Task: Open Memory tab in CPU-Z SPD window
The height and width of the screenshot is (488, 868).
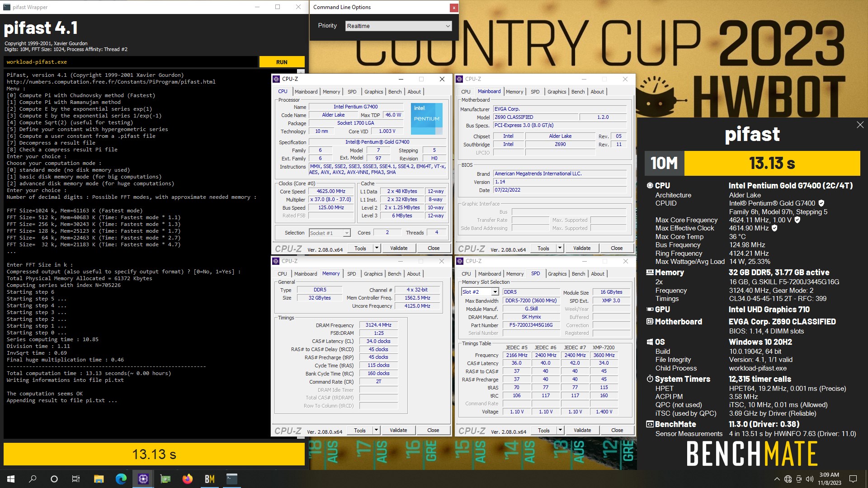Action: (515, 274)
